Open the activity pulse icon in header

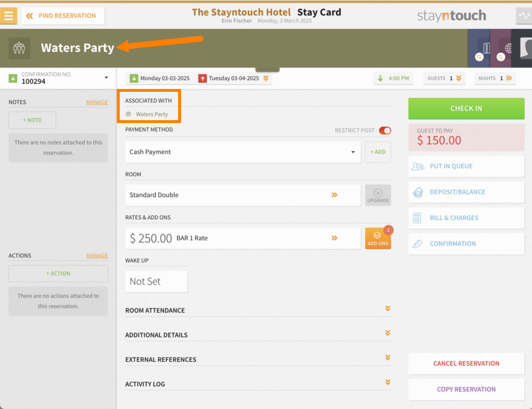[524, 16]
